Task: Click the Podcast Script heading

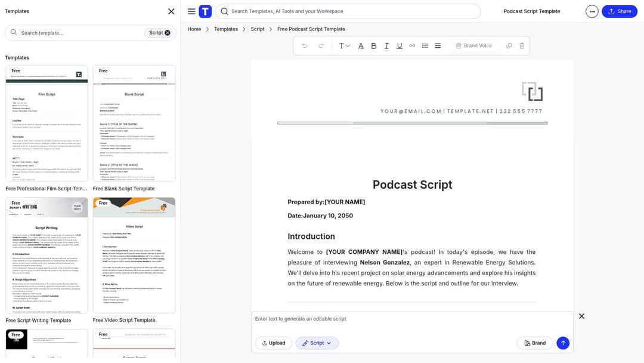Action: (x=413, y=184)
